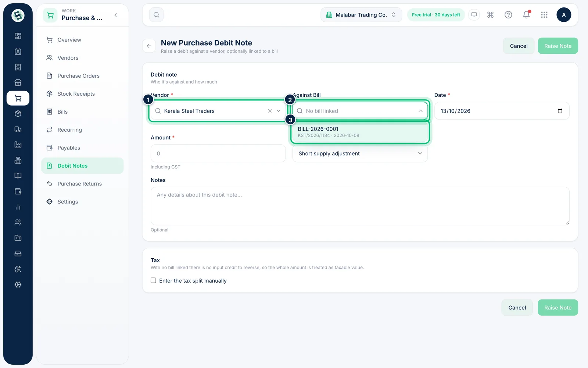
Task: Expand the Vendor dropdown chevron
Action: (279, 111)
